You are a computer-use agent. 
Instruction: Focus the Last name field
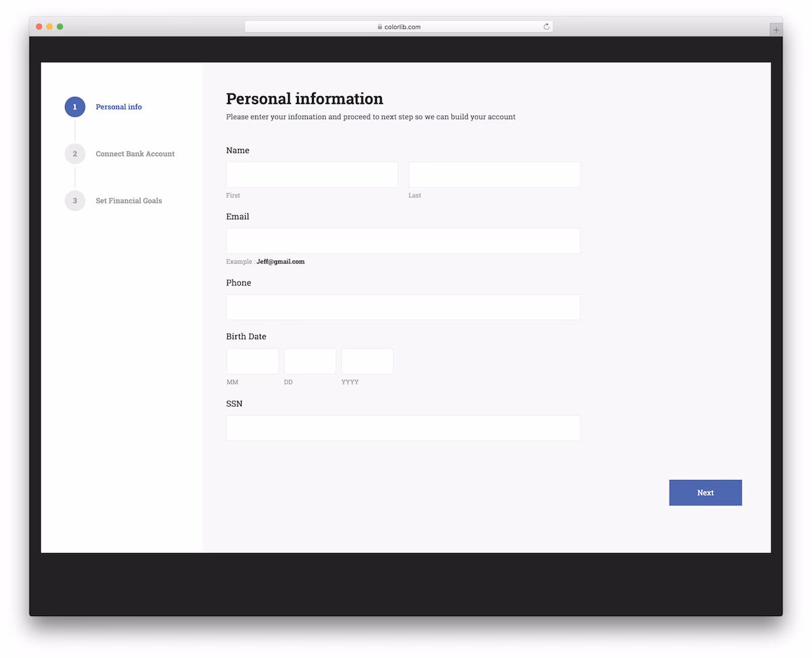point(495,175)
